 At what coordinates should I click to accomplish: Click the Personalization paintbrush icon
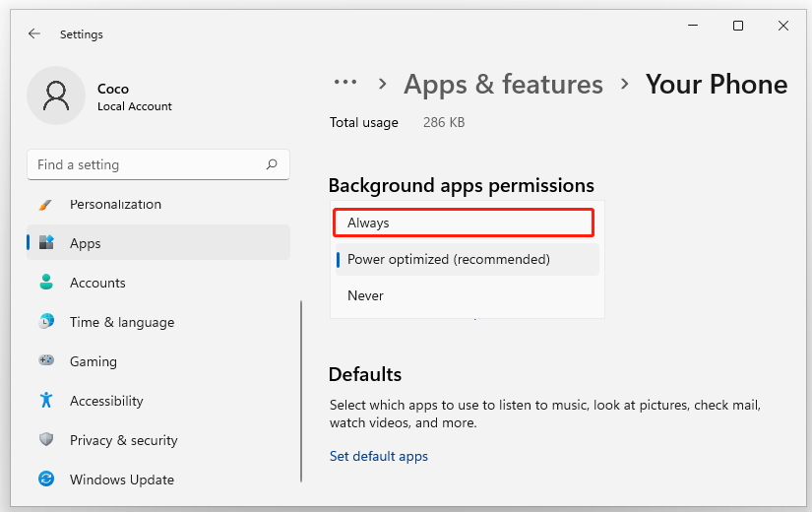46,204
